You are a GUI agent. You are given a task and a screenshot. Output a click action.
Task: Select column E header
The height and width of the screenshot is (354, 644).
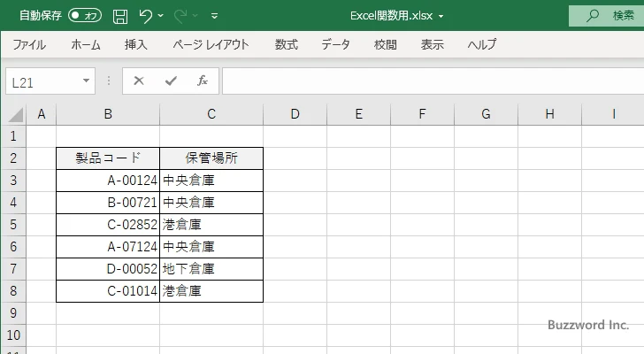pos(358,114)
